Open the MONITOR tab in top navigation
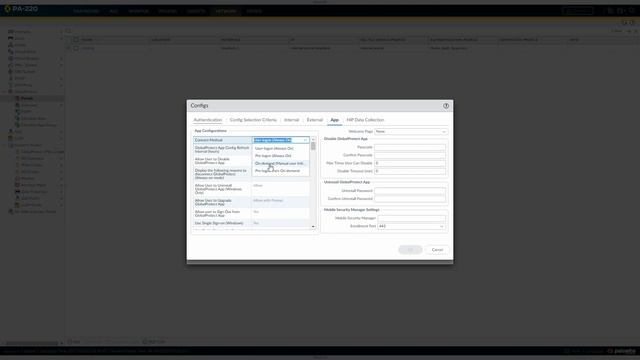 [139, 11]
